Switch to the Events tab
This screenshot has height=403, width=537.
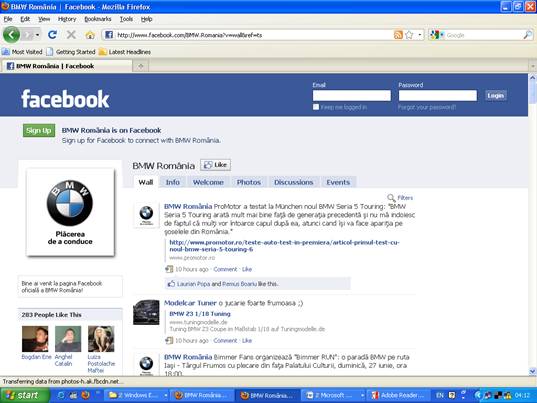pyautogui.click(x=338, y=182)
